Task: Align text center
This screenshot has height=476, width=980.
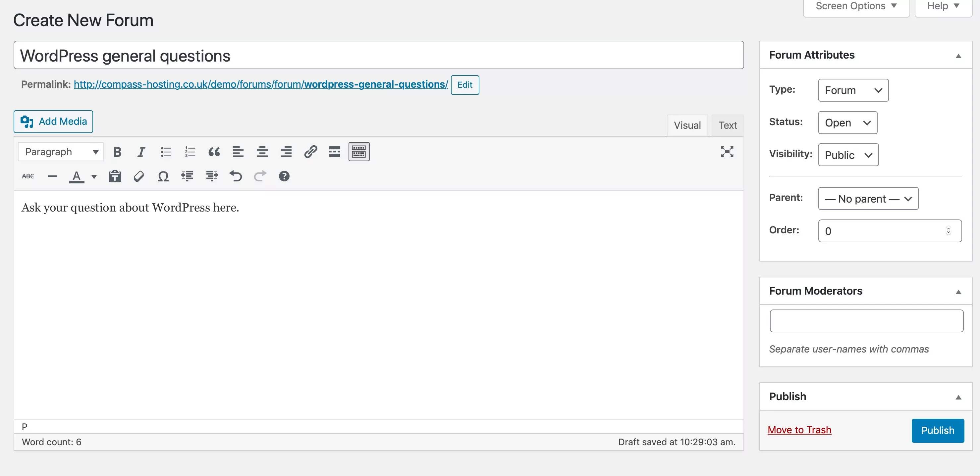Action: (x=262, y=152)
